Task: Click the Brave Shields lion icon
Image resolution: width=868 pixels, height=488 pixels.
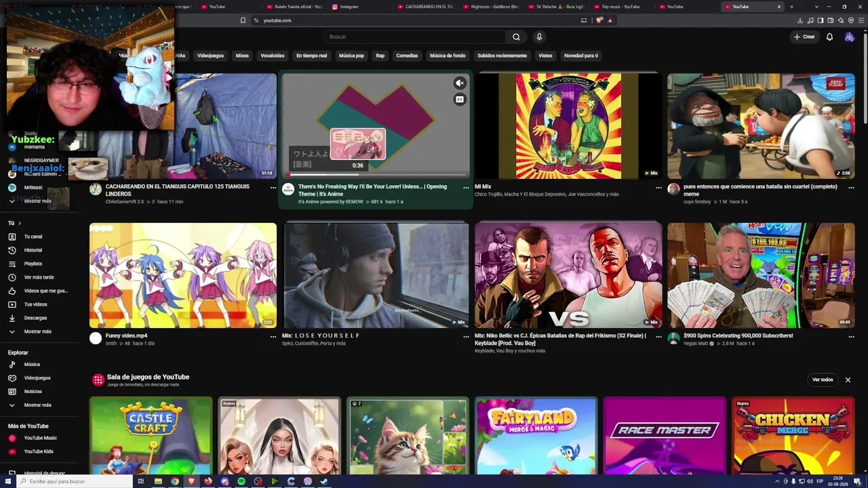Action: point(599,20)
